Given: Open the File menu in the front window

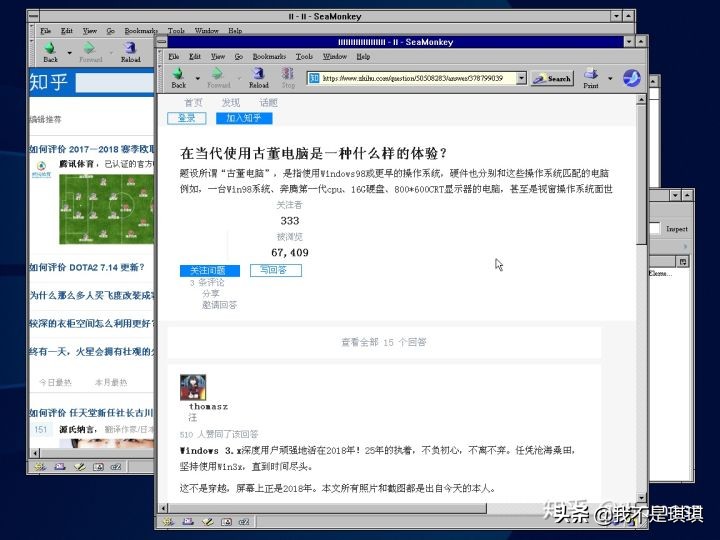Looking at the screenshot, I should pyautogui.click(x=174, y=56).
